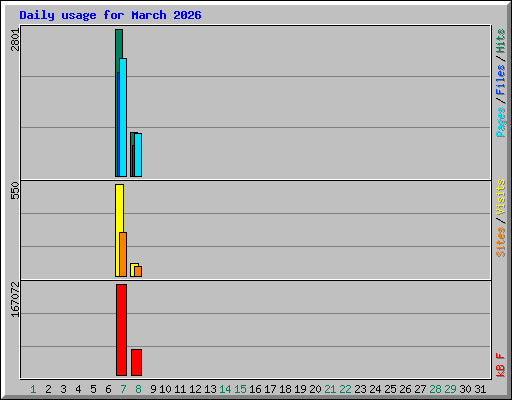Click the chart title "Daily usage for March 2026"

110,15
